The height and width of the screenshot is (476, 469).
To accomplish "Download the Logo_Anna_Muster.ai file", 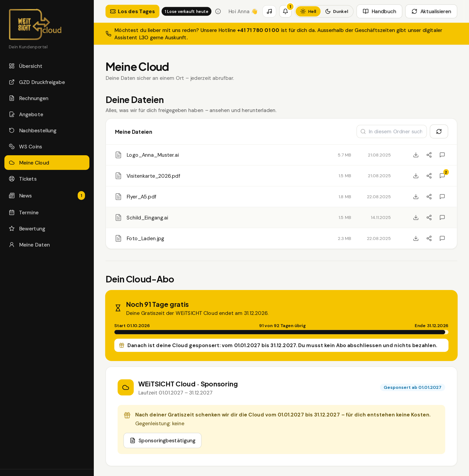I will (x=416, y=155).
